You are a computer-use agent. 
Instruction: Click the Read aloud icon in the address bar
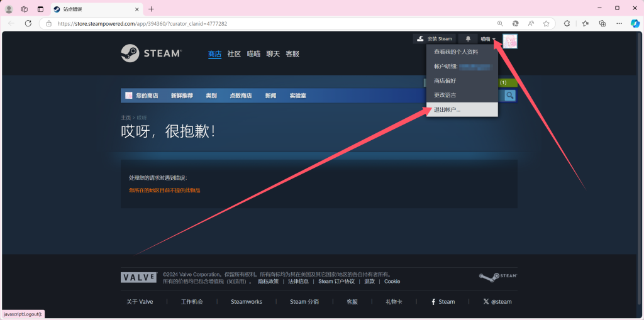click(x=531, y=23)
